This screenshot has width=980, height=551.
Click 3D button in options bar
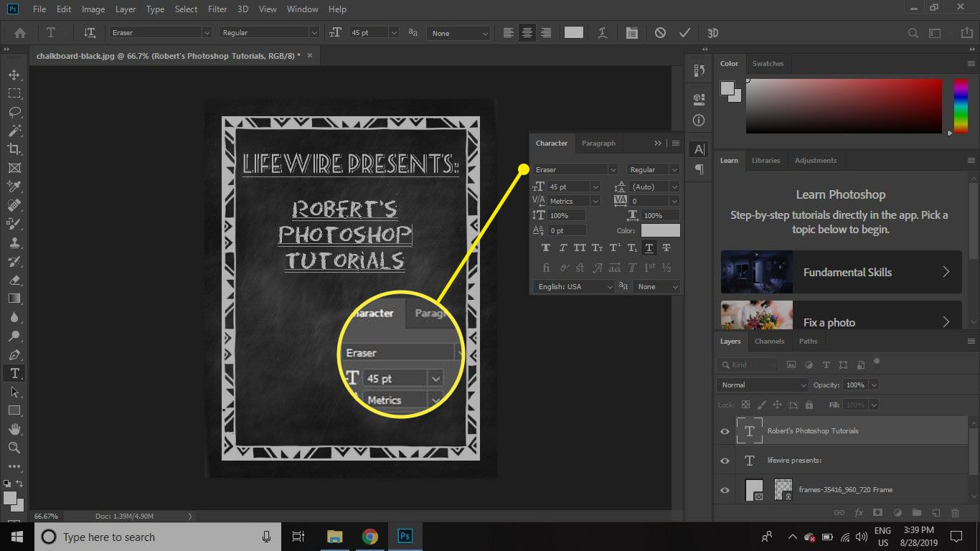tap(712, 33)
